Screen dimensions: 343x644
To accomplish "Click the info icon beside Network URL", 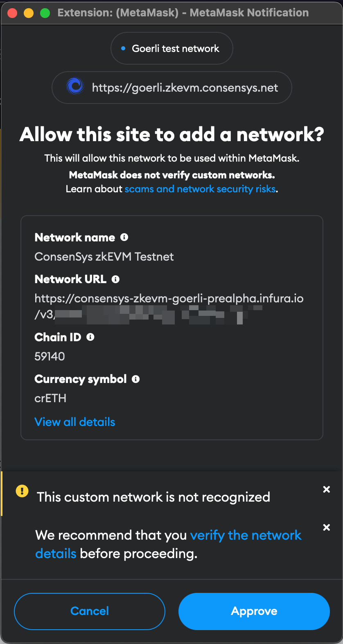I will click(x=116, y=279).
